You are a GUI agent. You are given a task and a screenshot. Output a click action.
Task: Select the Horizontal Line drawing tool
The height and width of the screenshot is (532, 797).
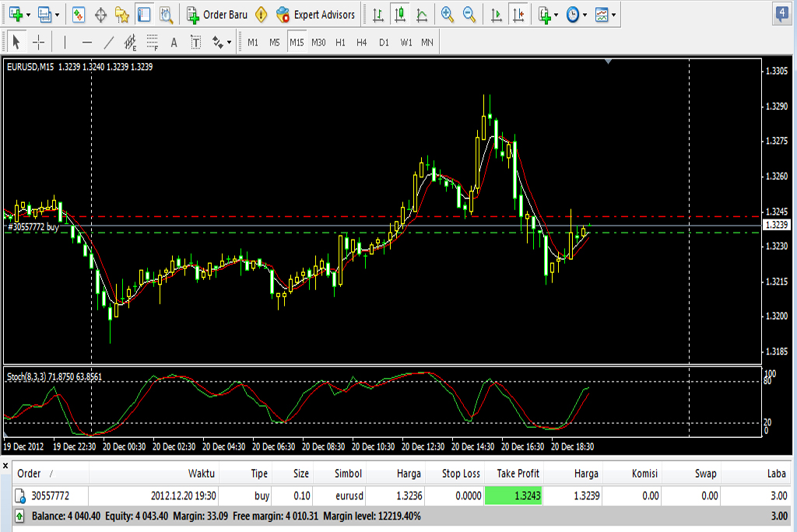tap(87, 42)
